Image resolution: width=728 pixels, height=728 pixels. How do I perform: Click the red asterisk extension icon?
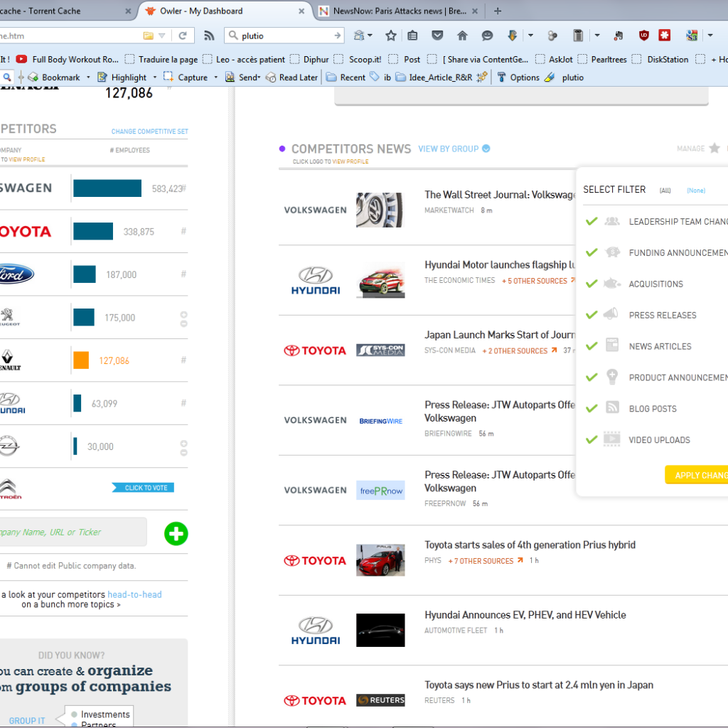[665, 36]
